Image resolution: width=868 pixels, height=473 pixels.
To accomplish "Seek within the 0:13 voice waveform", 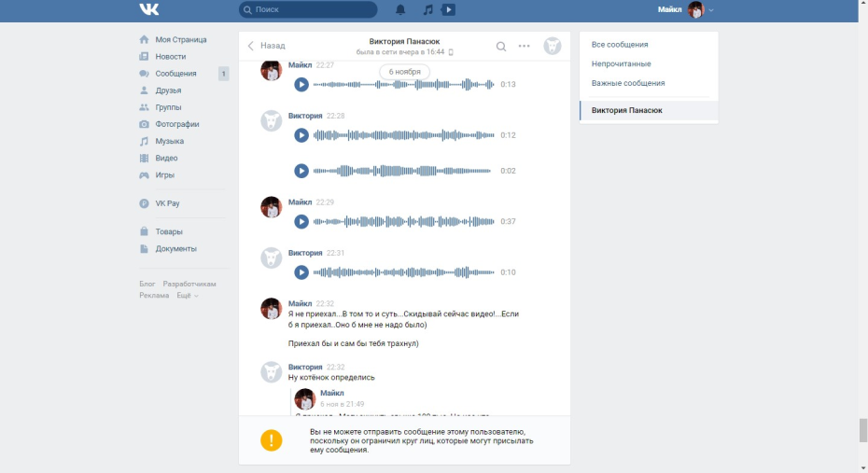I will [403, 85].
